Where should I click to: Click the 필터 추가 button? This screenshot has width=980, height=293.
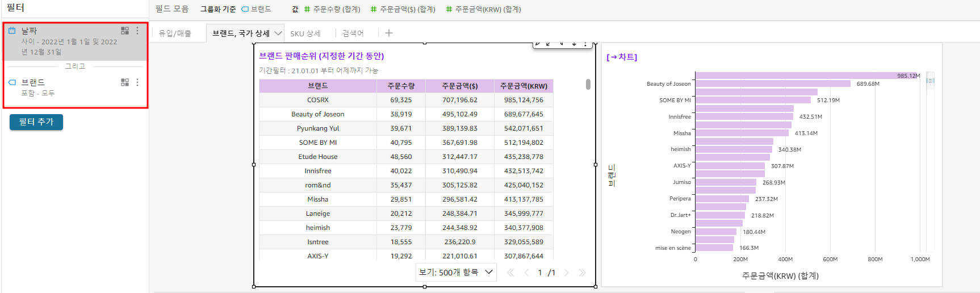tap(36, 122)
